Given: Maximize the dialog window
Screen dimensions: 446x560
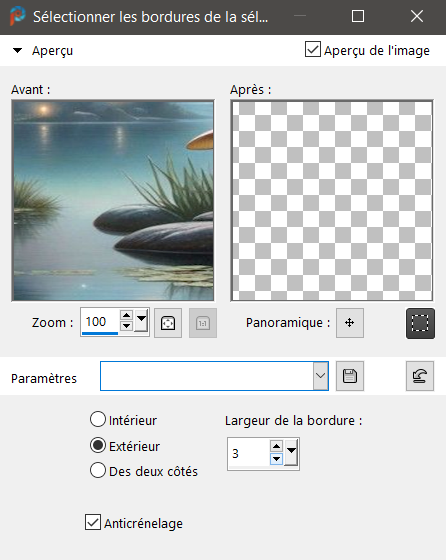Looking at the screenshot, I should 358,16.
